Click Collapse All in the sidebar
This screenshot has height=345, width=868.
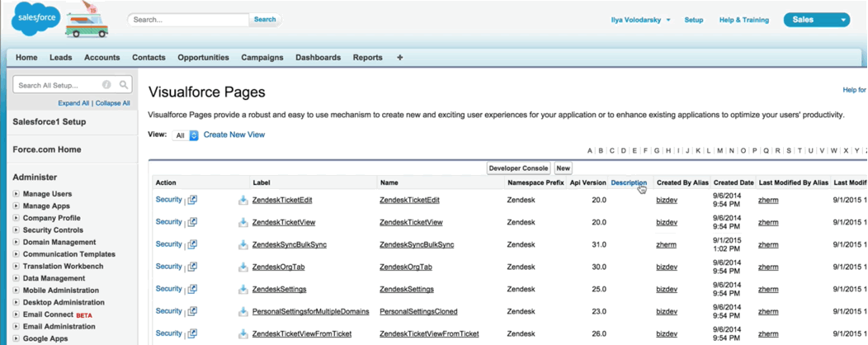(112, 103)
